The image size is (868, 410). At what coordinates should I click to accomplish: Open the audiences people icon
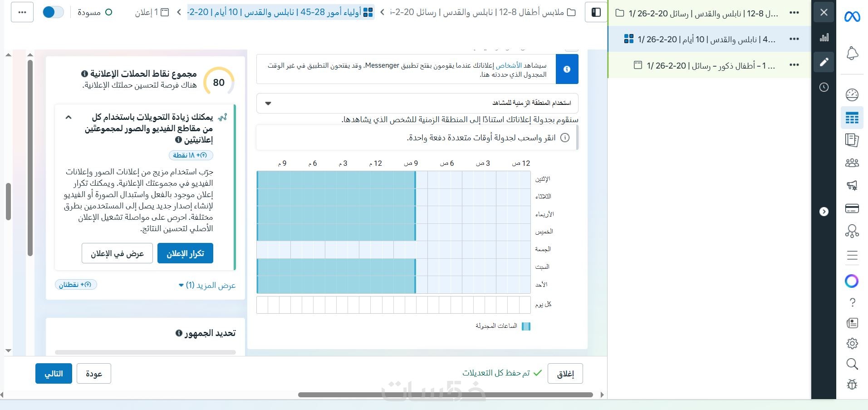click(852, 163)
